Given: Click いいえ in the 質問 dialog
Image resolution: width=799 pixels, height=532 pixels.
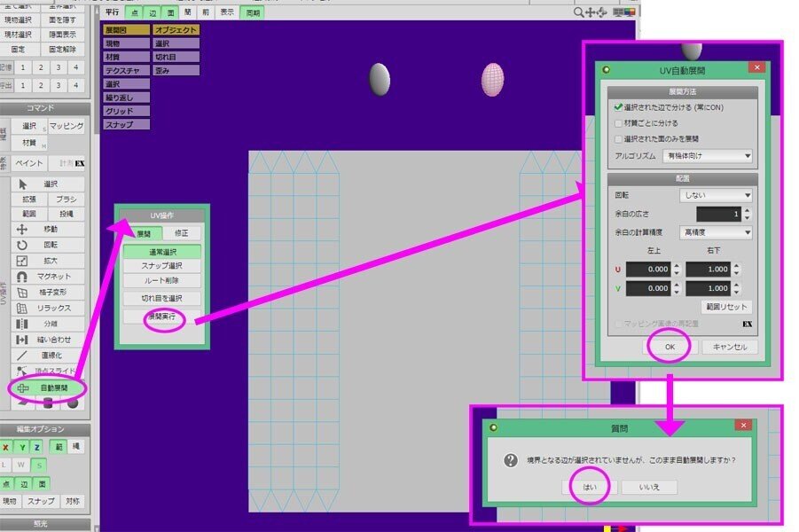Looking at the screenshot, I should pos(649,487).
